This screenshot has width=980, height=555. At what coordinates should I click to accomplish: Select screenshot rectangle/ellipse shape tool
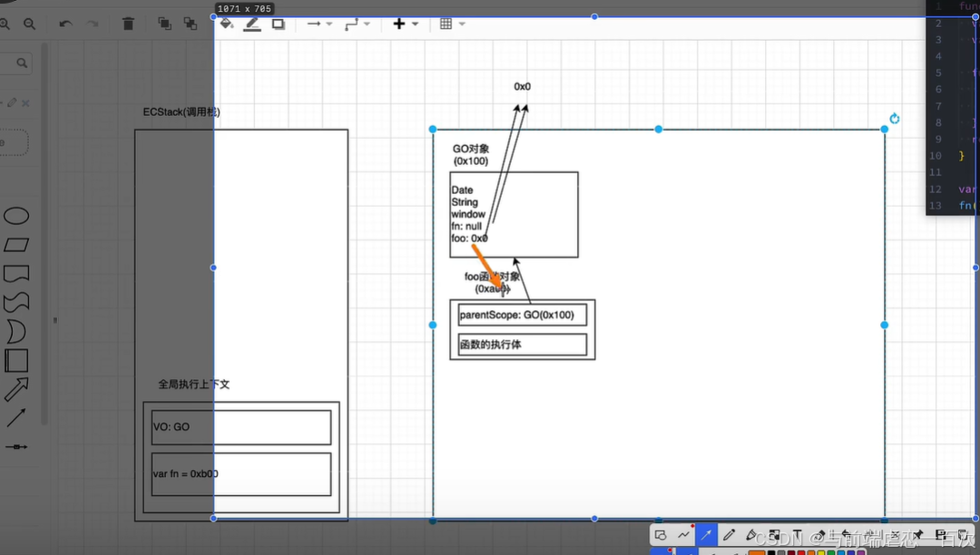[x=660, y=535]
